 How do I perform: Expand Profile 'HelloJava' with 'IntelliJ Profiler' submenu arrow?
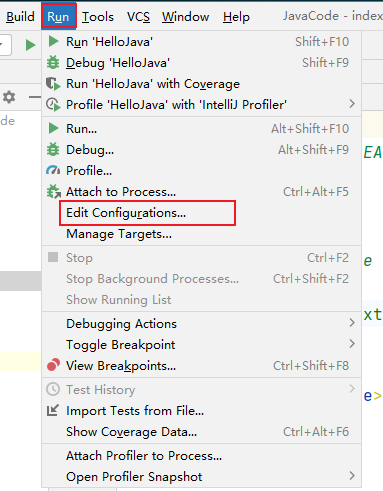point(352,104)
